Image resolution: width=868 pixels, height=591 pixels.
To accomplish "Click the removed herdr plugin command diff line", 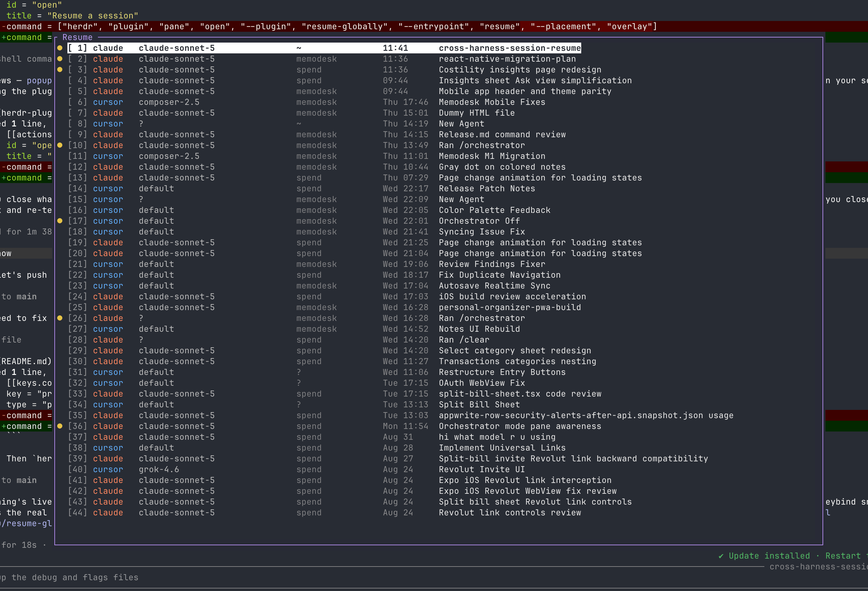I will pos(329,26).
